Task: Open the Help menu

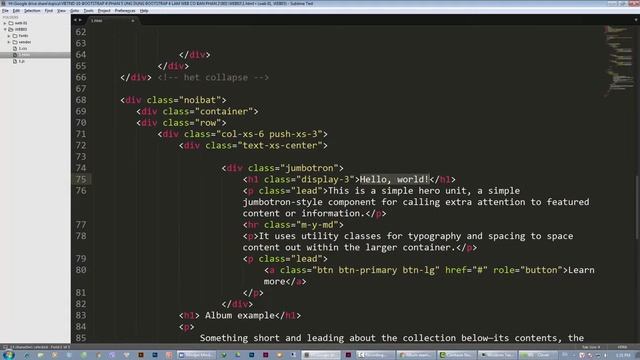Action: [144, 11]
